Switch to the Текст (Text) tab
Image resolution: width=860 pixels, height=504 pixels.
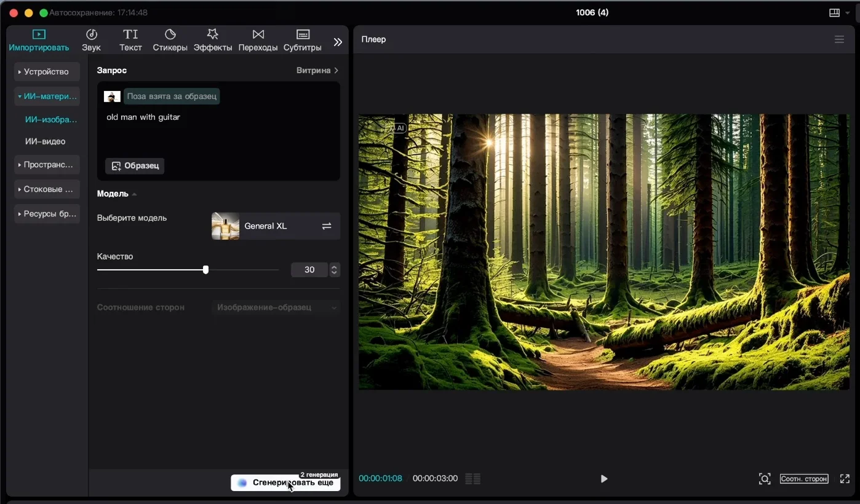pos(130,40)
